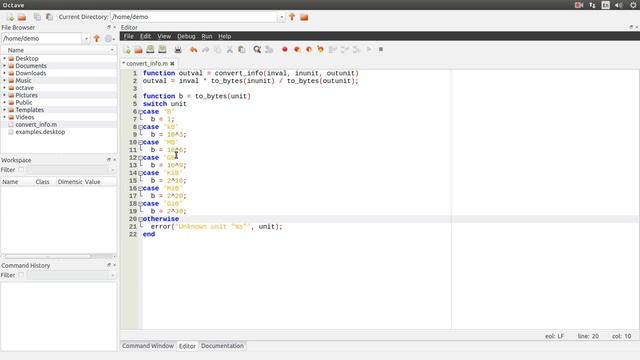Switch to the Documentation tab
Screen dimensions: 640x360
[x=222, y=346]
